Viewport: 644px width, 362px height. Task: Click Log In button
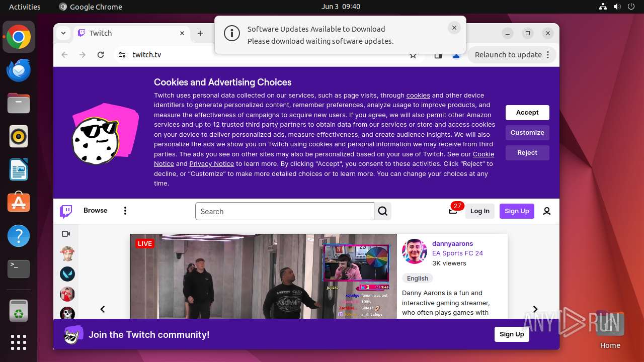click(x=480, y=211)
